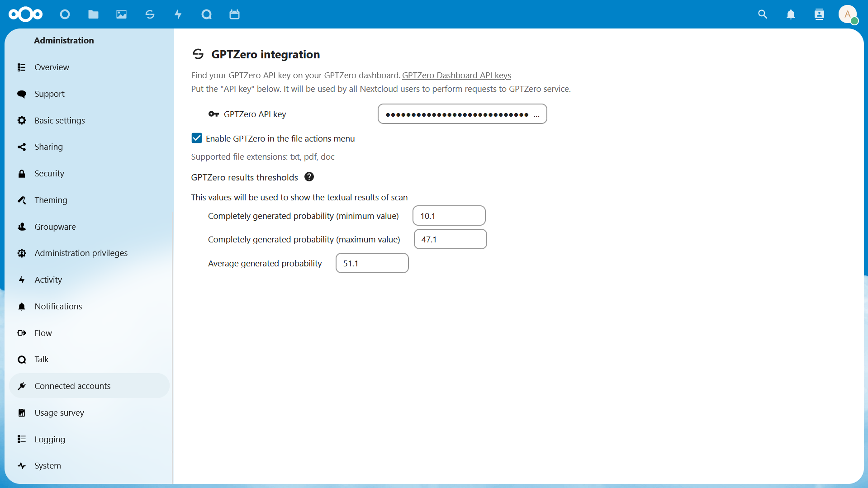The height and width of the screenshot is (488, 868).
Task: Open Talk settings in sidebar
Action: tap(89, 359)
